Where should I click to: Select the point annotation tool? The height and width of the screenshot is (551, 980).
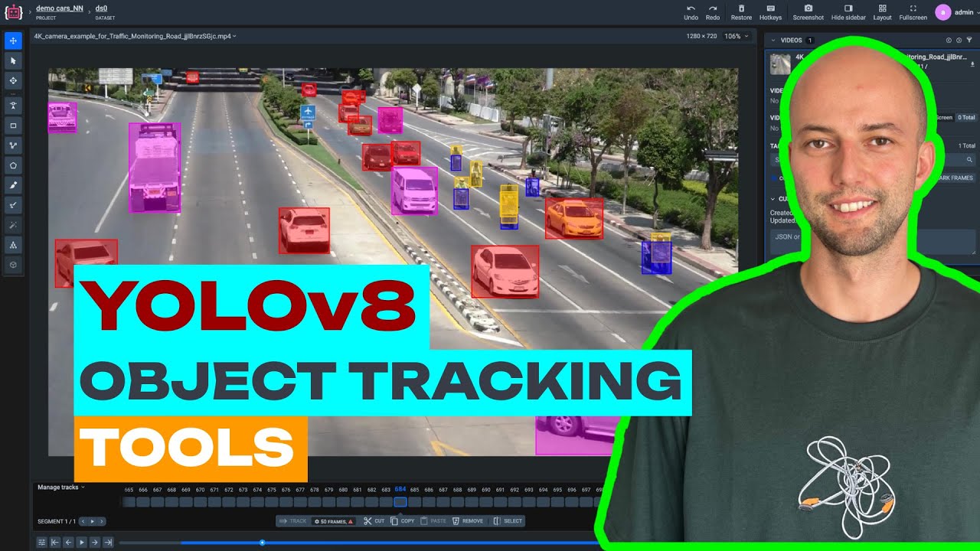pyautogui.click(x=13, y=105)
